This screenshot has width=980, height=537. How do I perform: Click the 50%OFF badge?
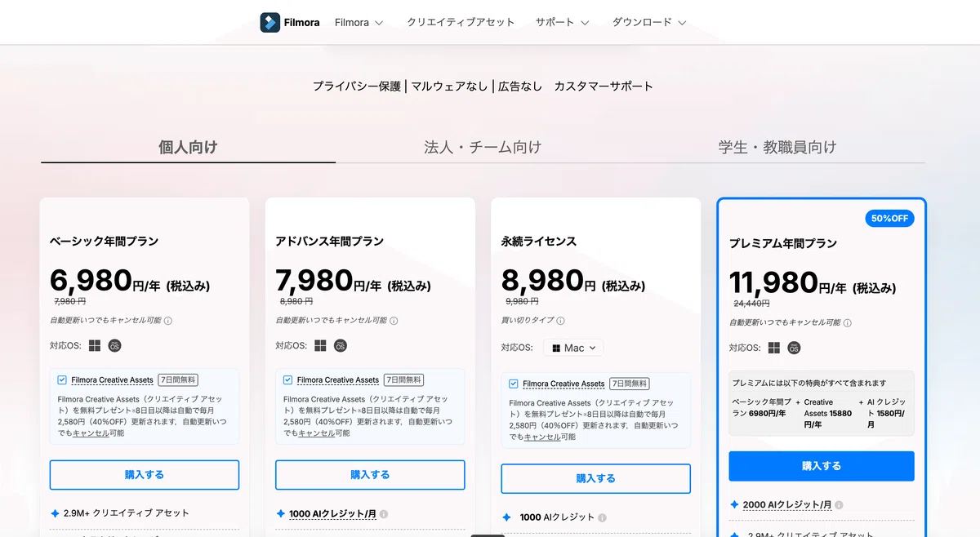click(890, 218)
